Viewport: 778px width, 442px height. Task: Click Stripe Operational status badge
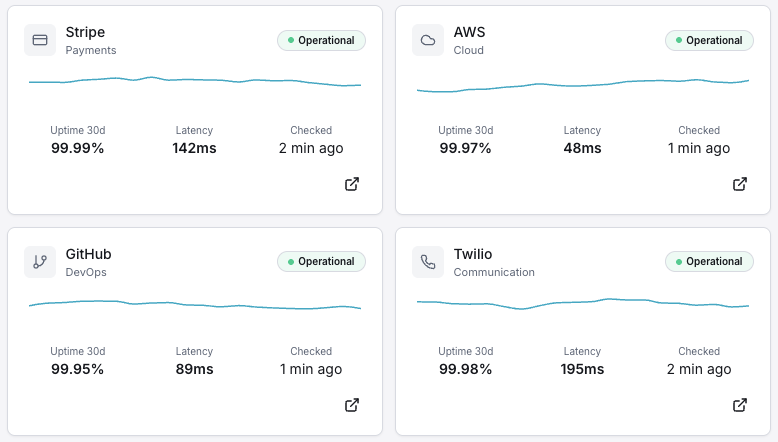[321, 40]
